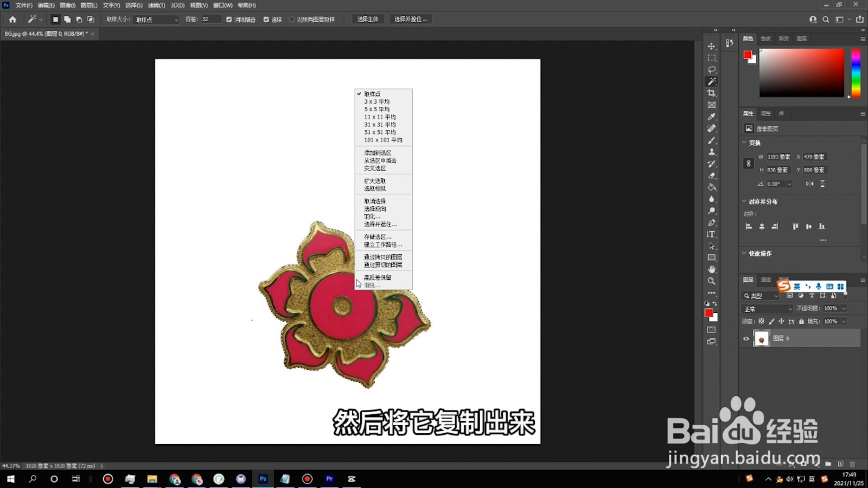Choose 通过拷贝的图层 in context menu

(x=383, y=257)
